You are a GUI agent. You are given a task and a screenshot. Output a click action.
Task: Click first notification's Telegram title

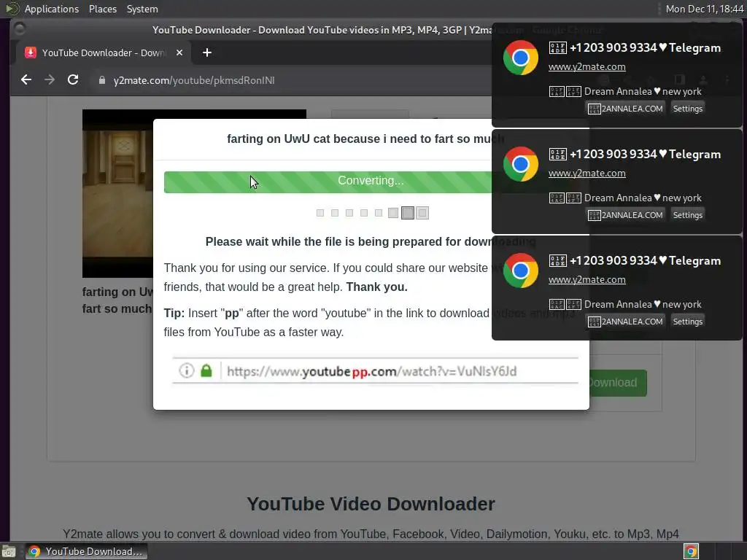pyautogui.click(x=635, y=47)
